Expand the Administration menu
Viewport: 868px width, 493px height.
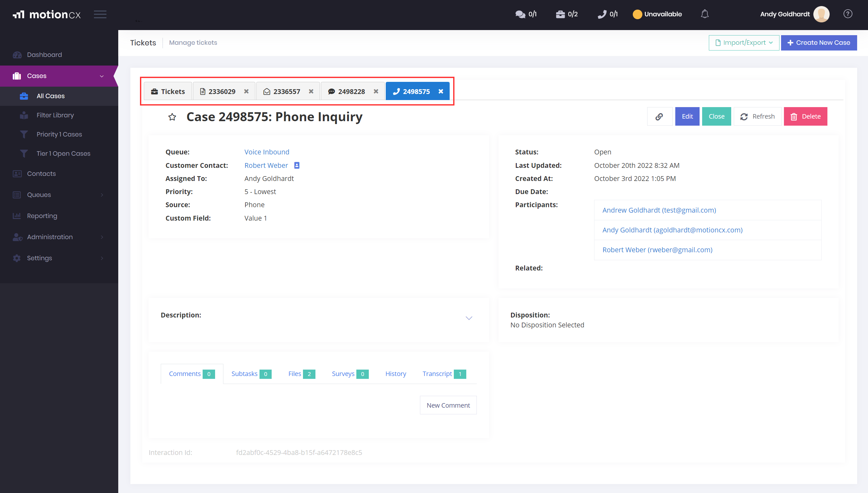point(59,237)
